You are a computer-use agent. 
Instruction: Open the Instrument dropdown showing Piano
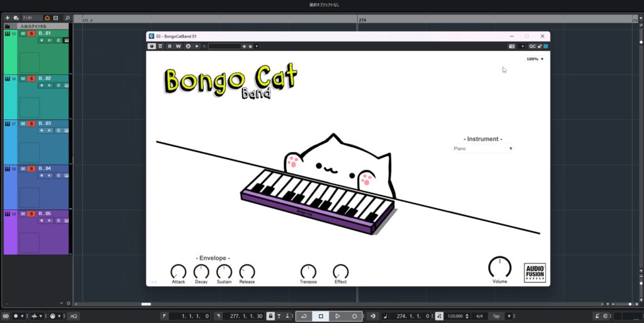click(x=482, y=149)
